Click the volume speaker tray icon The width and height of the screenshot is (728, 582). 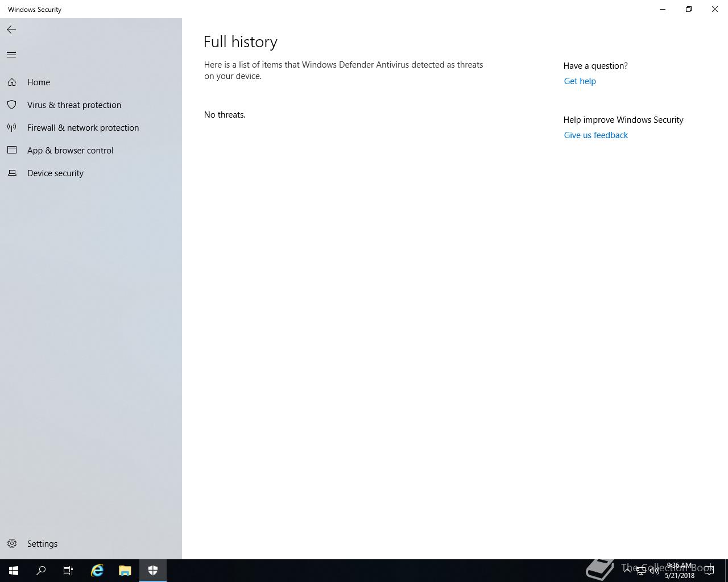tap(654, 571)
